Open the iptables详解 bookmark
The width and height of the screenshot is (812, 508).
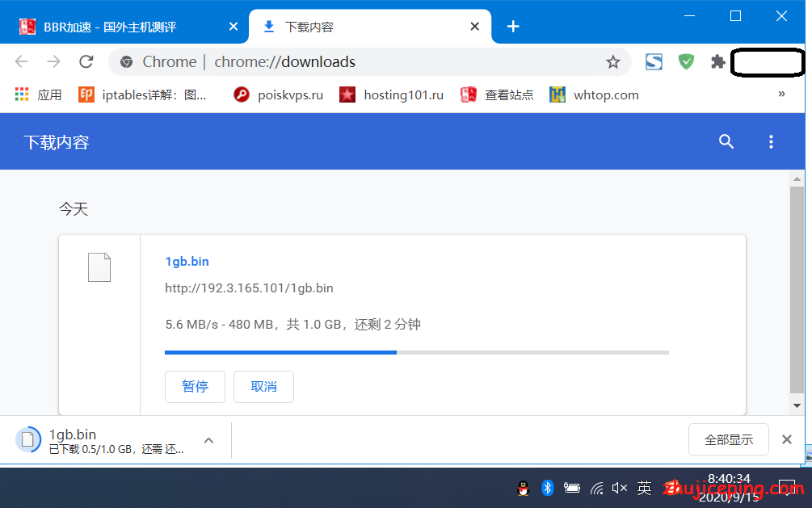[142, 94]
